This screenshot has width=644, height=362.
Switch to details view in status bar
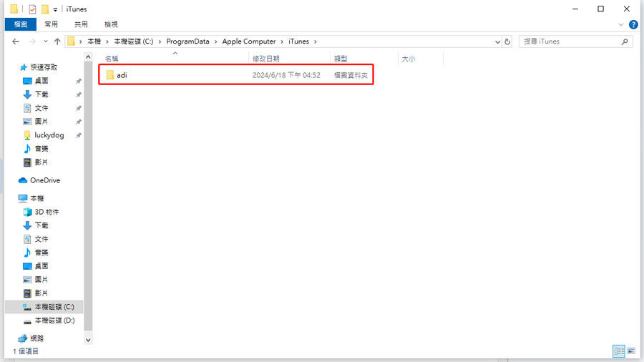618,351
